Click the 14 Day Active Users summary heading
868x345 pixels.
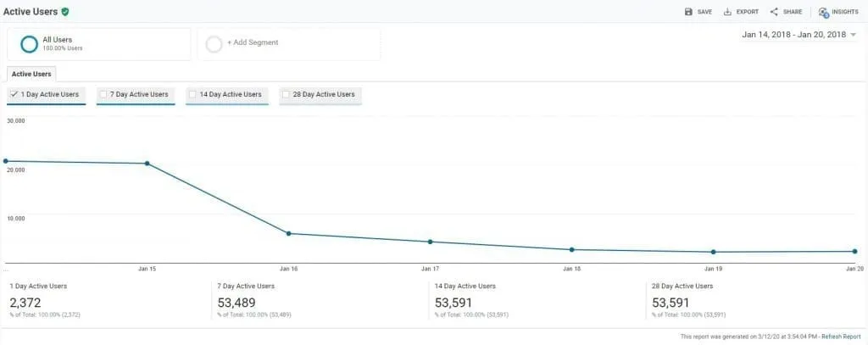(465, 287)
